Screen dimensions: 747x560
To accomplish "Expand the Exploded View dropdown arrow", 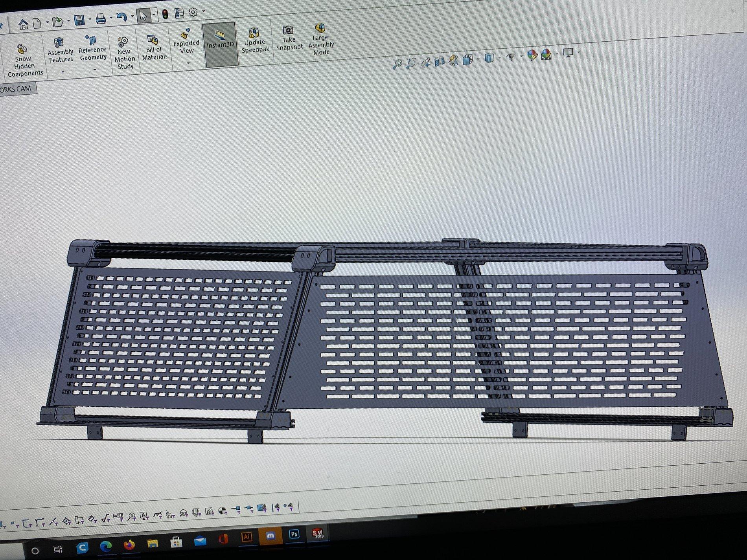I will [188, 63].
